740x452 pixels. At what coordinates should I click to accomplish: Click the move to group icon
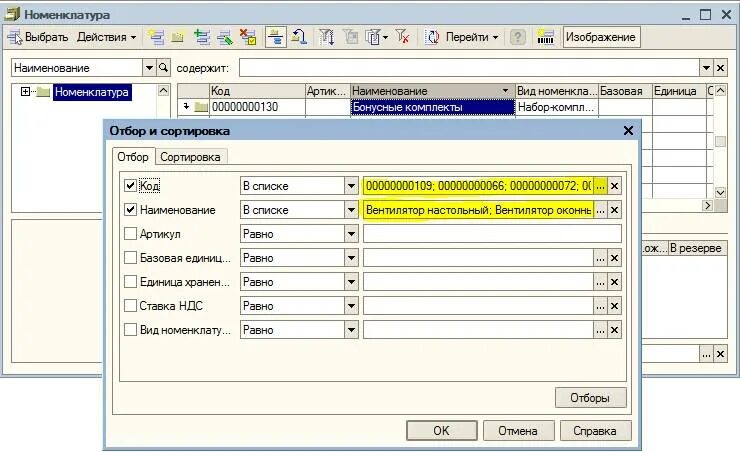pos(299,37)
